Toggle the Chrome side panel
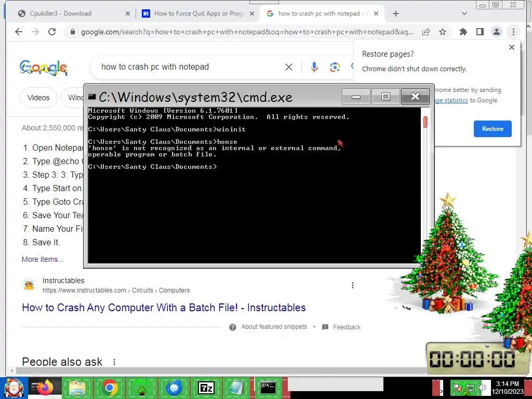The height and width of the screenshot is (399, 532). pyautogui.click(x=480, y=32)
